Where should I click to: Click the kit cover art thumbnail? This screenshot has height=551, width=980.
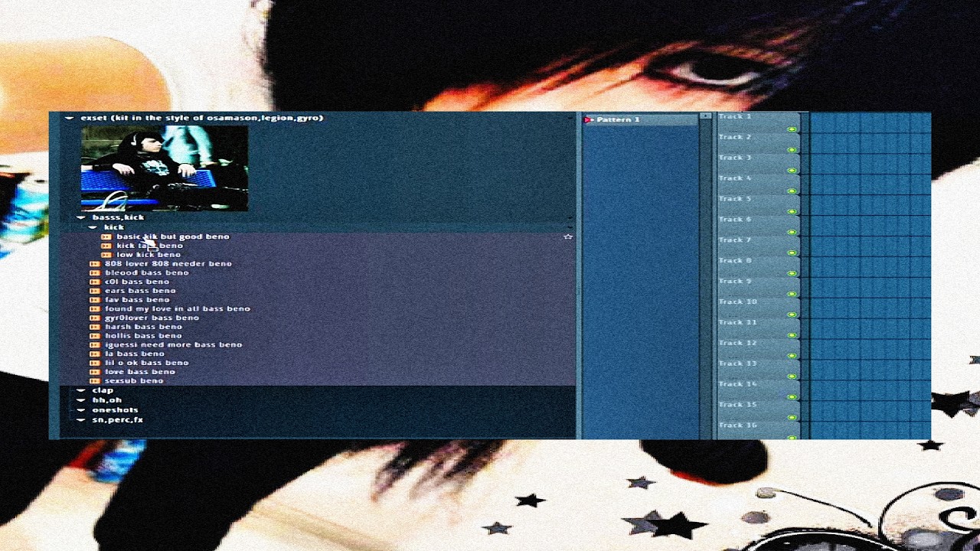click(x=165, y=168)
